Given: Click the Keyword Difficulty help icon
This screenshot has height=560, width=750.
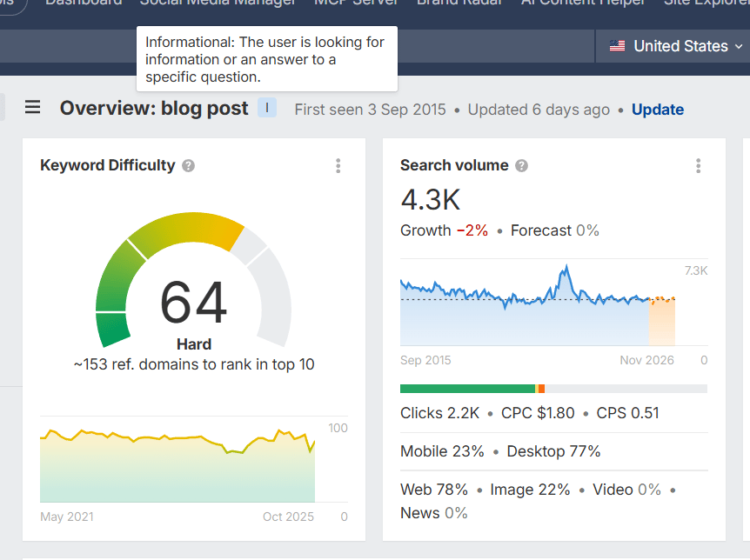Looking at the screenshot, I should [189, 166].
